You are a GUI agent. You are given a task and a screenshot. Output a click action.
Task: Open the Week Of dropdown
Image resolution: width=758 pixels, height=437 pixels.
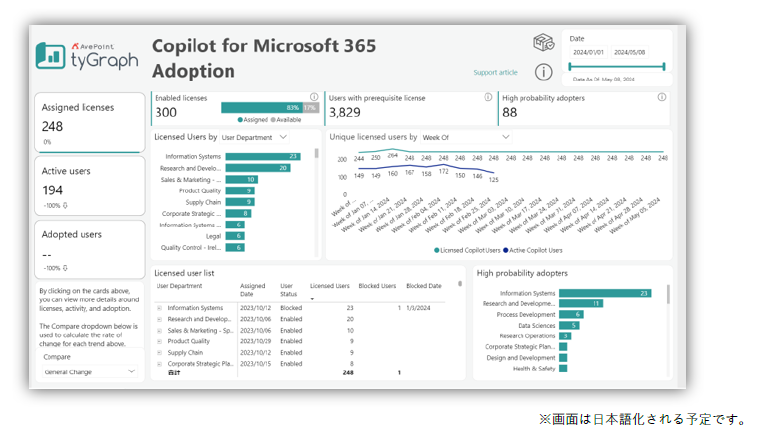466,137
